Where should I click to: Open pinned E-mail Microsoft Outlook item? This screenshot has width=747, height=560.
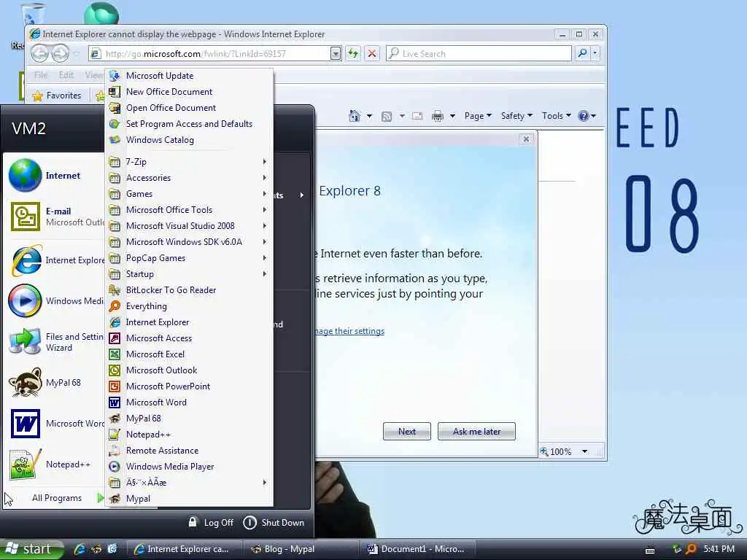55,217
